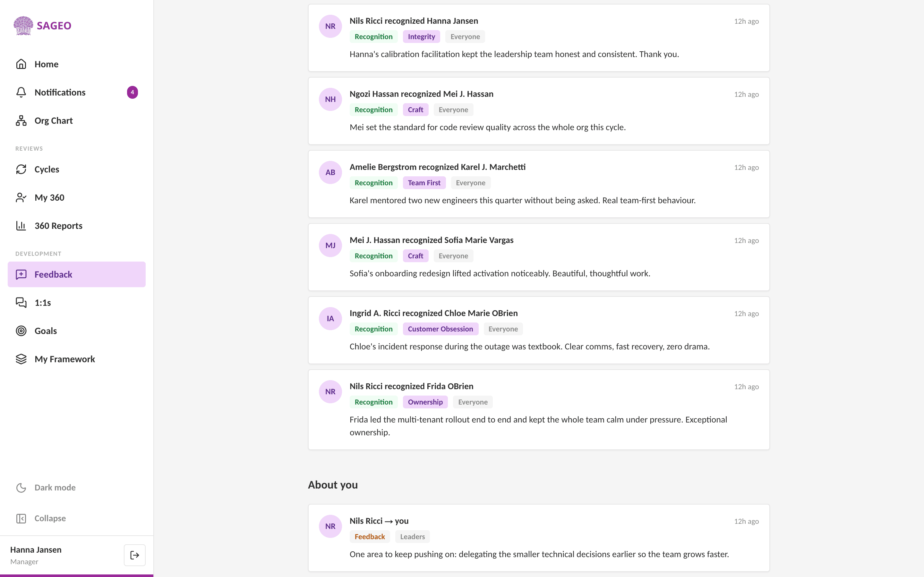Open the My Framework layers icon

tap(21, 359)
